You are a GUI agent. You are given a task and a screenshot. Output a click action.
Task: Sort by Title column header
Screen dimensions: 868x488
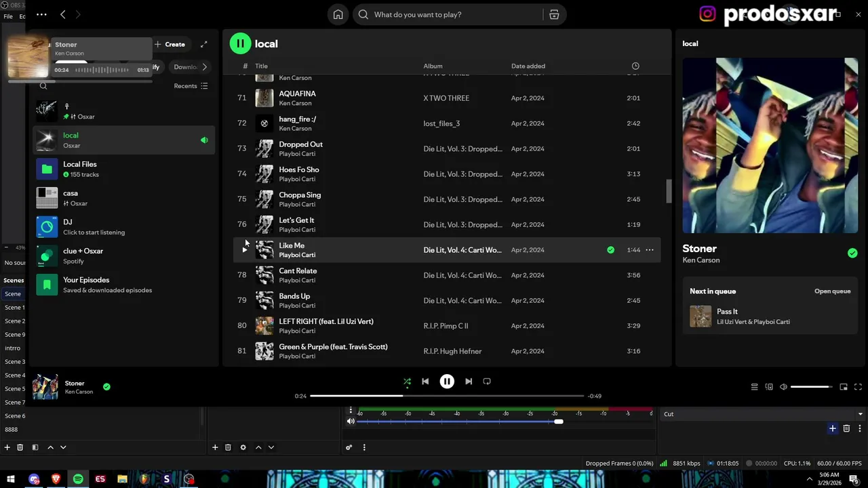(x=261, y=66)
